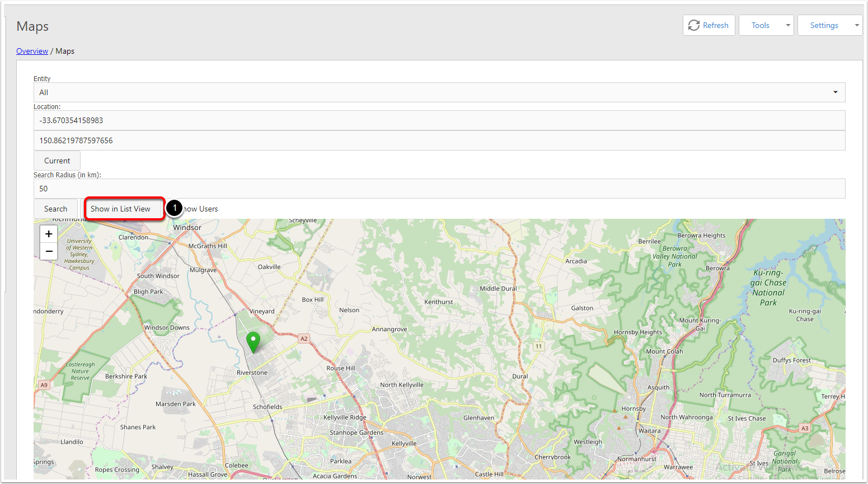868x484 pixels.
Task: Expand the Entity dropdown set to All
Action: click(x=439, y=92)
